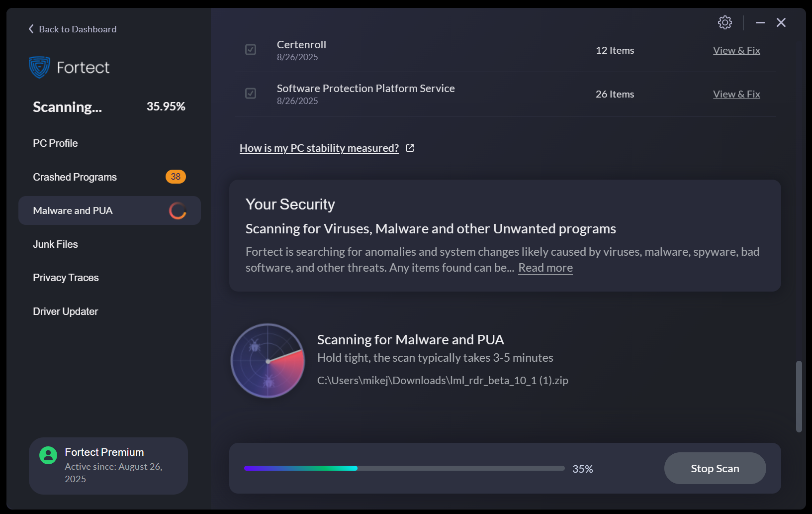Click the Scanning... status heading
Screen dimensions: 812x514
[67, 107]
